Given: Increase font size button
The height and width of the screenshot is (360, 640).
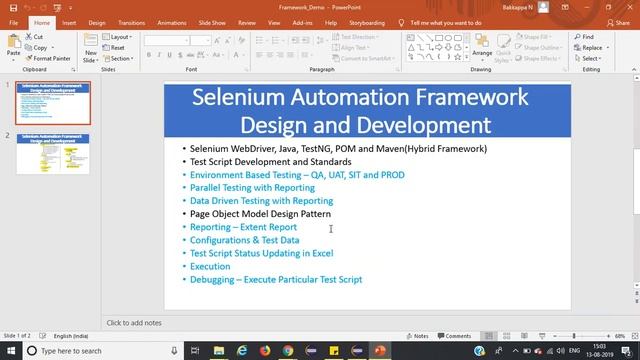Looking at the screenshot, I should click(217, 40).
